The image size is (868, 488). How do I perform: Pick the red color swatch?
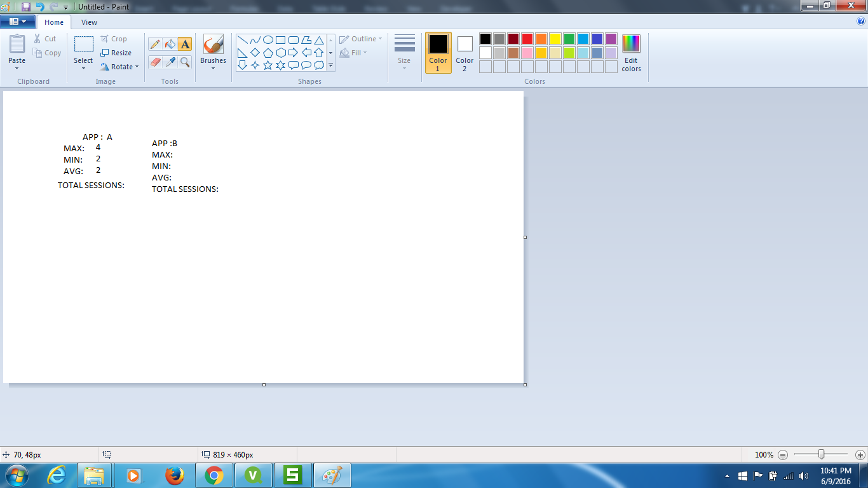pyautogui.click(x=527, y=39)
